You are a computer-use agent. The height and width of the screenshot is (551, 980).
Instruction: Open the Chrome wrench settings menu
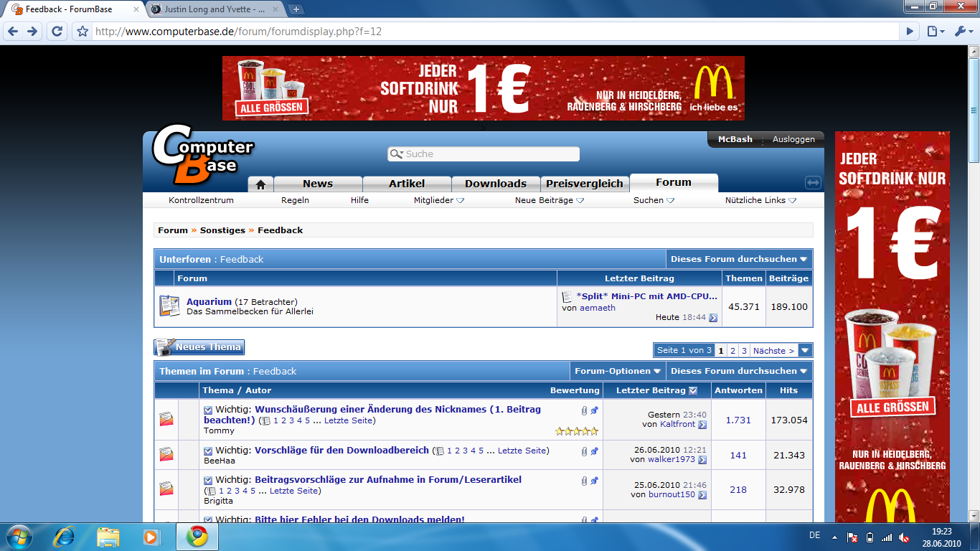pos(962,32)
